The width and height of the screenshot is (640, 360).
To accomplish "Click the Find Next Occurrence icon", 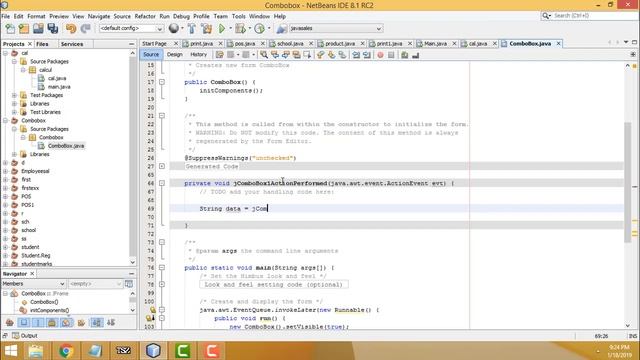I will (286, 55).
